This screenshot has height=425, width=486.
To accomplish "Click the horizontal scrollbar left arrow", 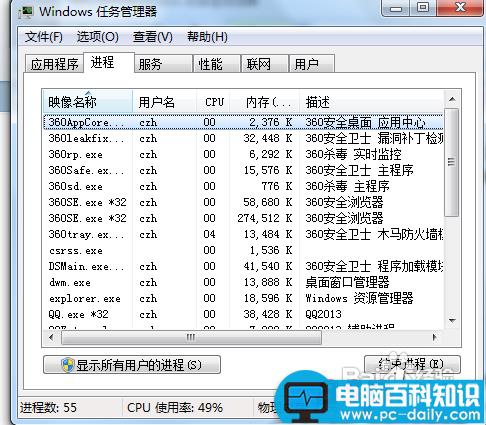I will click(51, 337).
